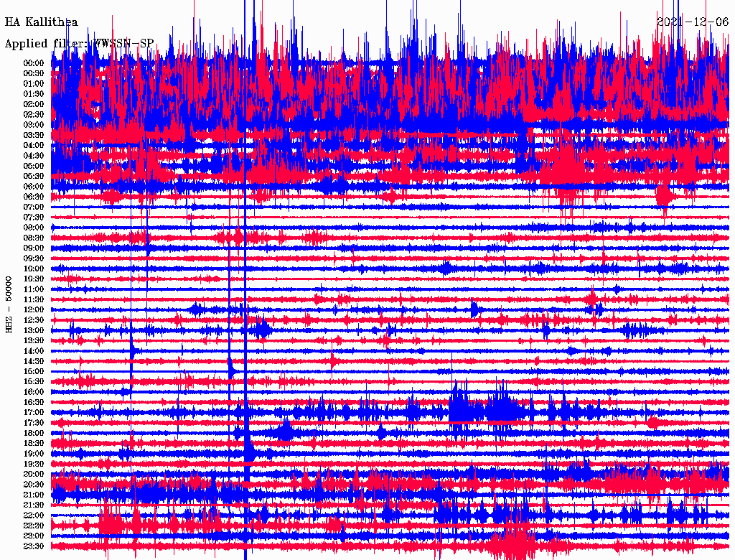Select the 19:30 time label
The width and height of the screenshot is (735, 560).
click(x=34, y=465)
